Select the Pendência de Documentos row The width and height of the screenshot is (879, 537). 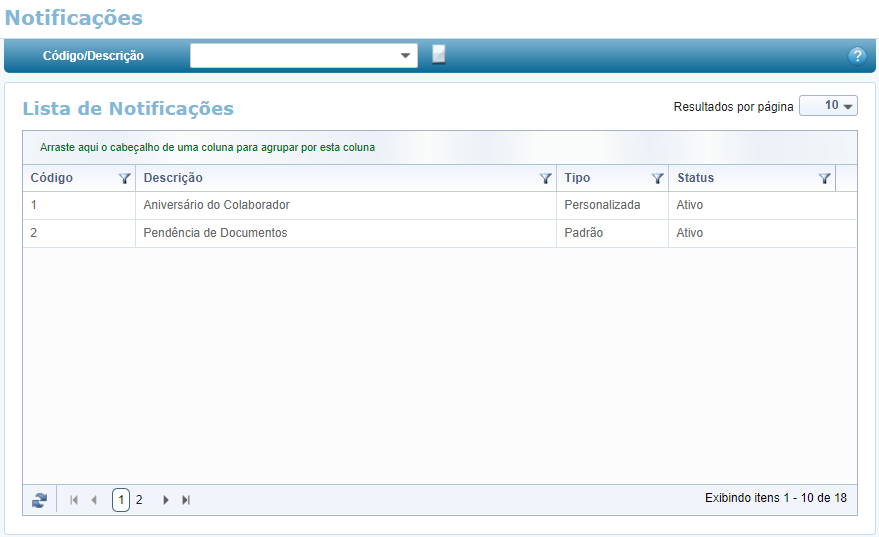coord(215,233)
